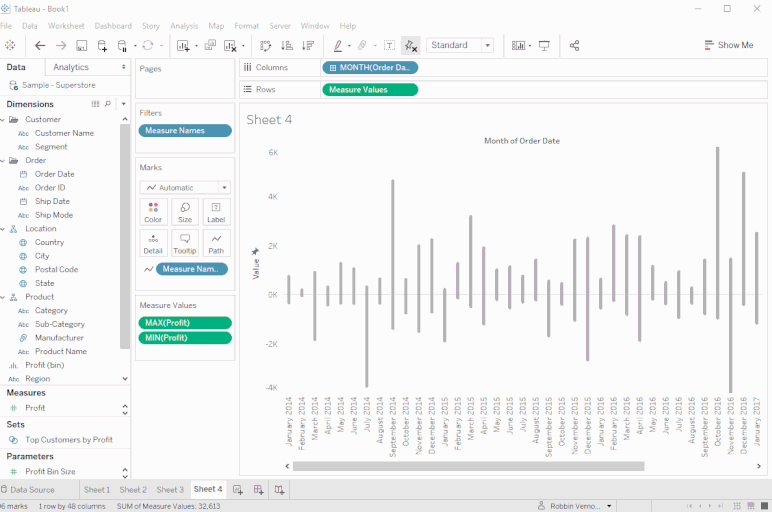
Task: Open the Size marks card
Action: point(185,212)
